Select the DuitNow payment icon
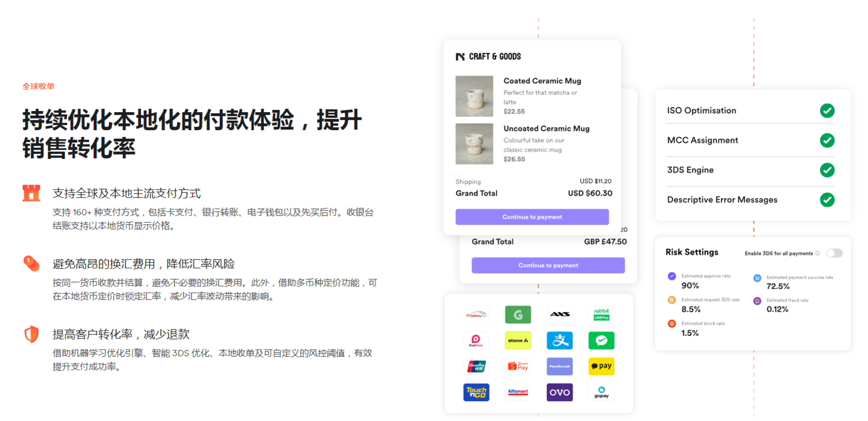This screenshot has height=421, width=868. point(476,341)
